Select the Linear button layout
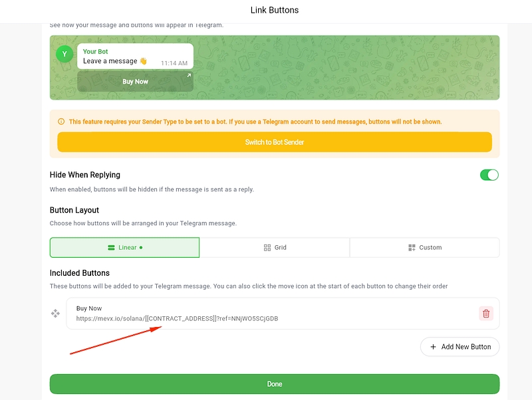Screen dimensions: 532x400 124,248
